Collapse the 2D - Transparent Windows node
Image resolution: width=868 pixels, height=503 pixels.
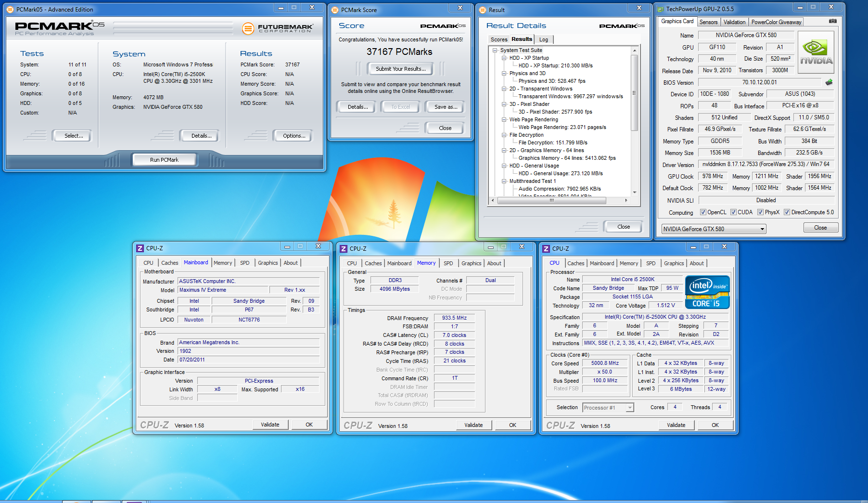(504, 89)
